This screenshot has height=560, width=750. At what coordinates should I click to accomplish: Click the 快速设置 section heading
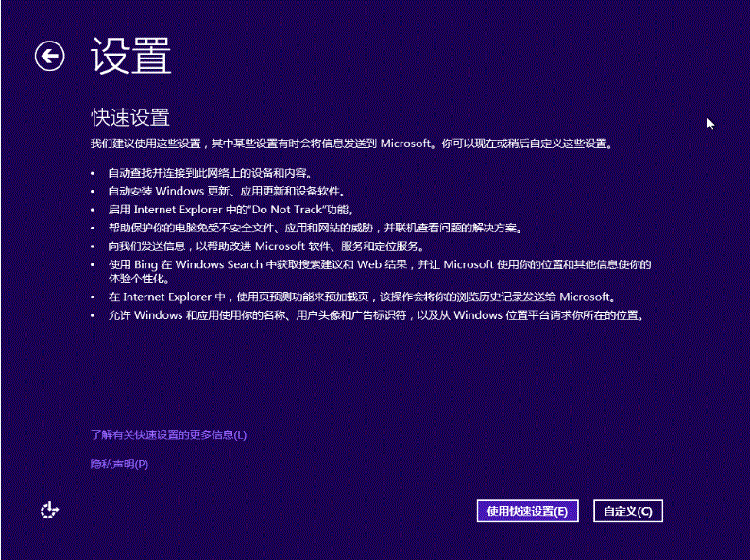pyautogui.click(x=129, y=117)
